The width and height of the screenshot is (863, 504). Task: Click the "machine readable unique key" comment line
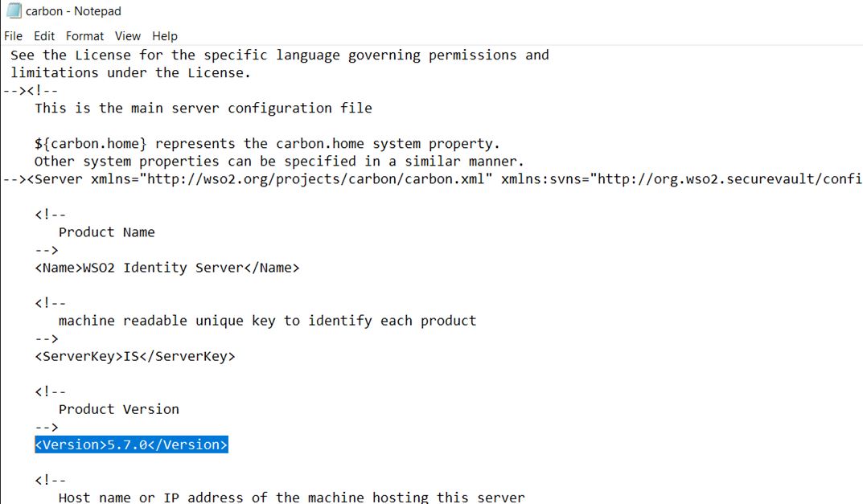[267, 321]
